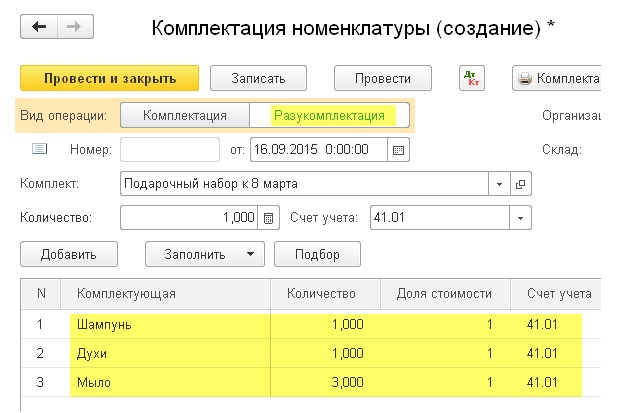Viewport: 622px width, 413px height.
Task: Select Комплектация operation type
Action: click(185, 115)
